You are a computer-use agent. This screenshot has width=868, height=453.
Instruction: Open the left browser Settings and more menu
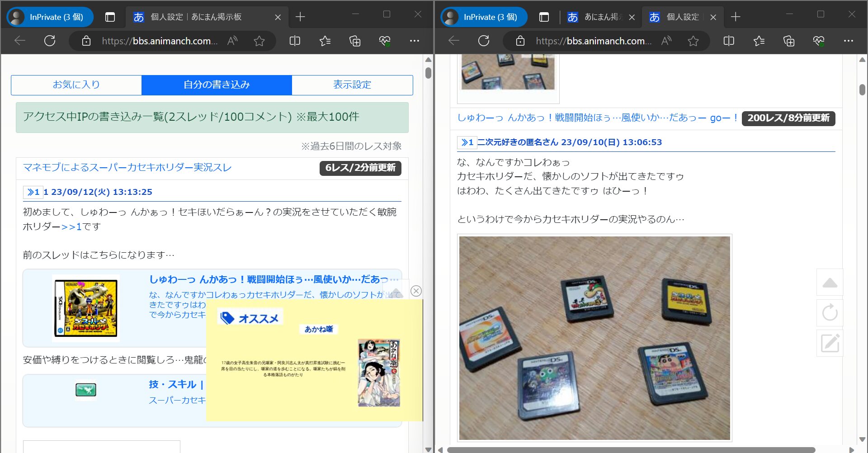[415, 41]
